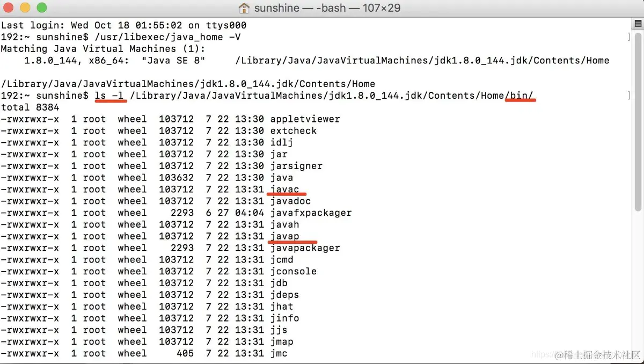Click the 'javapackager' file name
This screenshot has width=644, height=364.
[x=305, y=248]
